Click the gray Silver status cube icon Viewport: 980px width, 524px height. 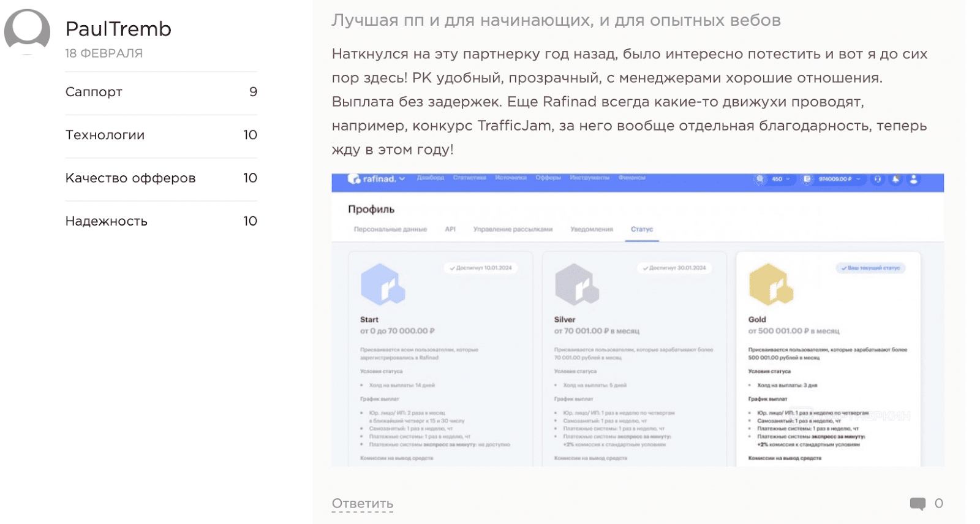pyautogui.click(x=577, y=284)
